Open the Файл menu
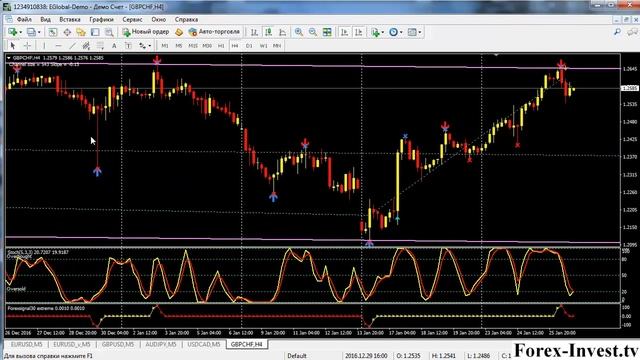Image resolution: width=640 pixels, height=360 pixels. click(24, 19)
